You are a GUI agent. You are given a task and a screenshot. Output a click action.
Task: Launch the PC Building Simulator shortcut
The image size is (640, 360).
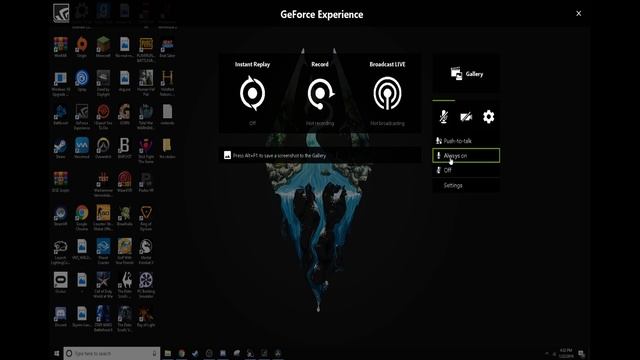(x=146, y=285)
